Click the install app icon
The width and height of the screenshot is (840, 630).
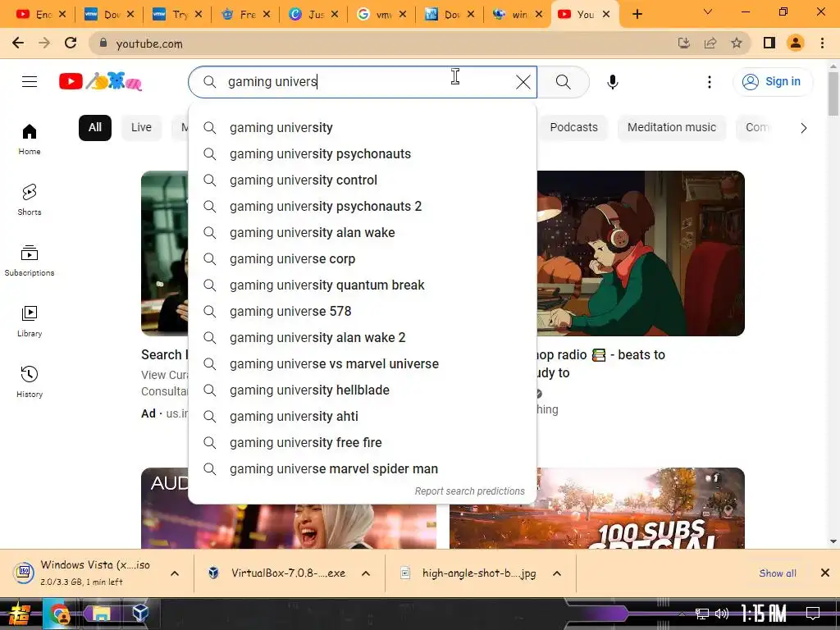684,43
